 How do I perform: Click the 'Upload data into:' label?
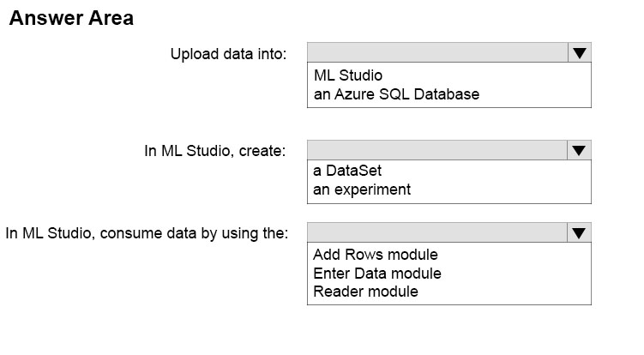228,54
